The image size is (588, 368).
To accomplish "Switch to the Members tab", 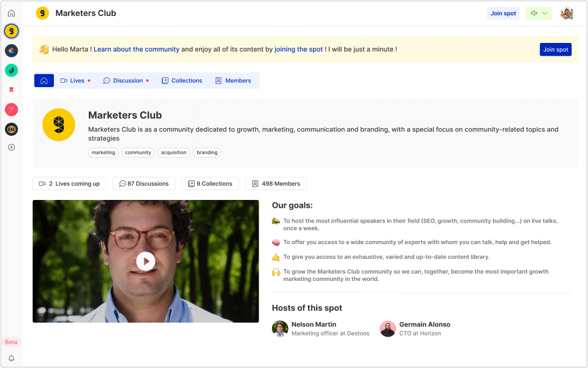I will pyautogui.click(x=233, y=80).
